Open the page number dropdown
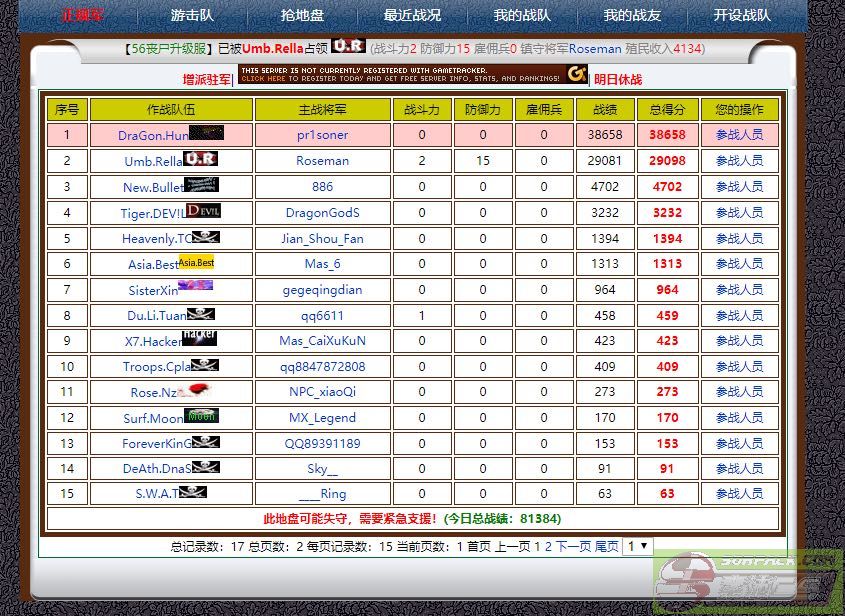The width and height of the screenshot is (845, 616). point(637,547)
